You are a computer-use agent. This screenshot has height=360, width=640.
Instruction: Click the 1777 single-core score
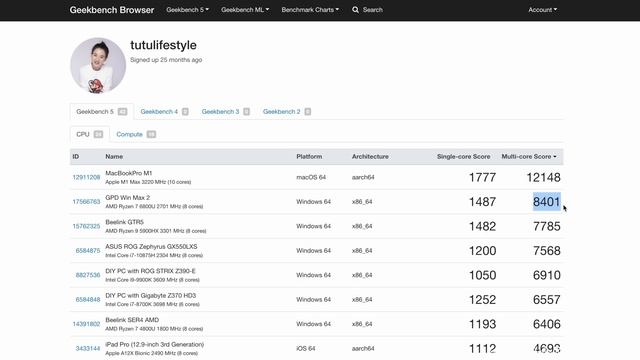(482, 178)
